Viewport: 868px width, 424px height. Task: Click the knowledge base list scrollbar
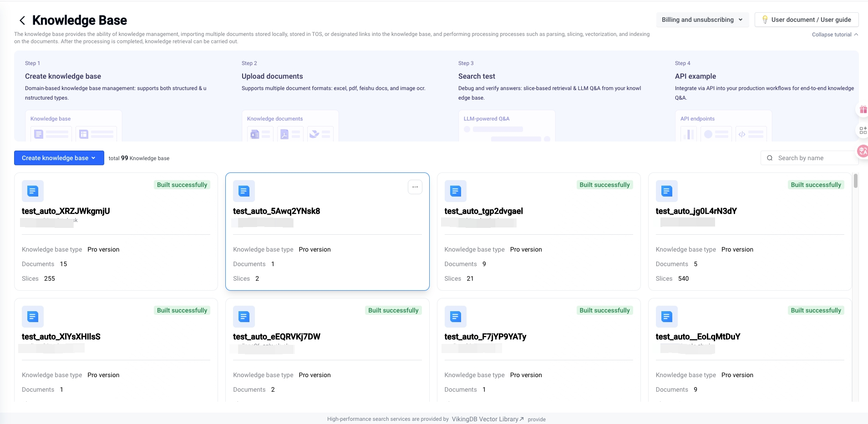click(856, 181)
